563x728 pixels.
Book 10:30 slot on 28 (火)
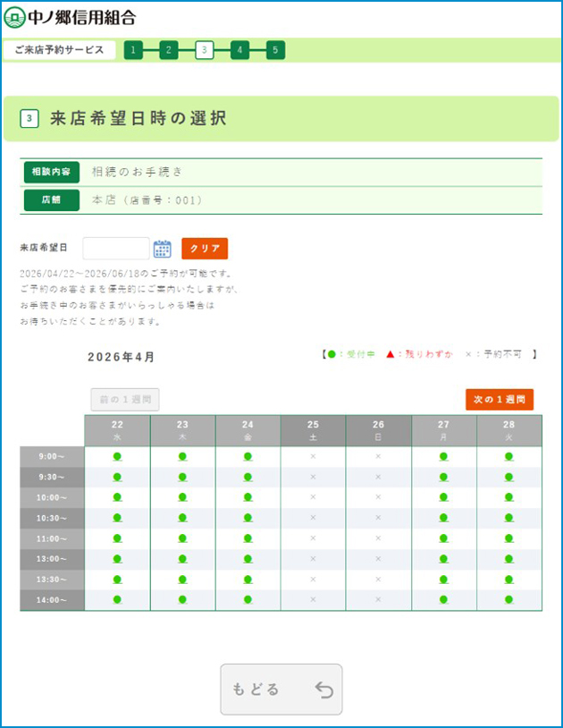[x=509, y=518]
